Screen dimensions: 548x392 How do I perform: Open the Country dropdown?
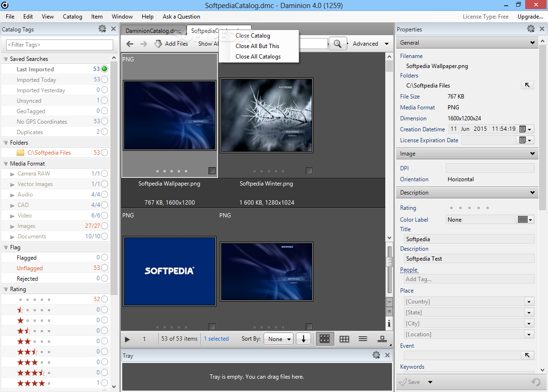click(529, 302)
